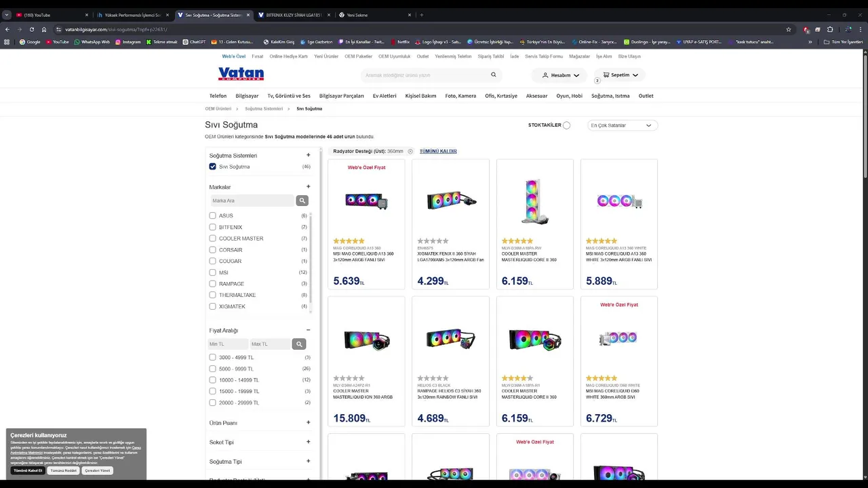Open the tab search chevron at top-left
The height and width of the screenshot is (488, 868).
[x=7, y=15]
